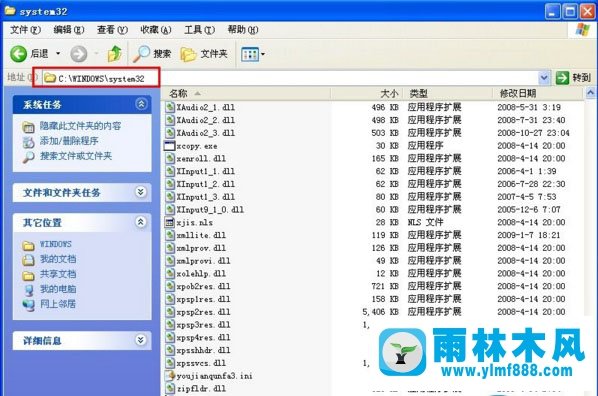Open the 帮助(H) menu
Screen dimensions: 598x396
tap(243, 30)
